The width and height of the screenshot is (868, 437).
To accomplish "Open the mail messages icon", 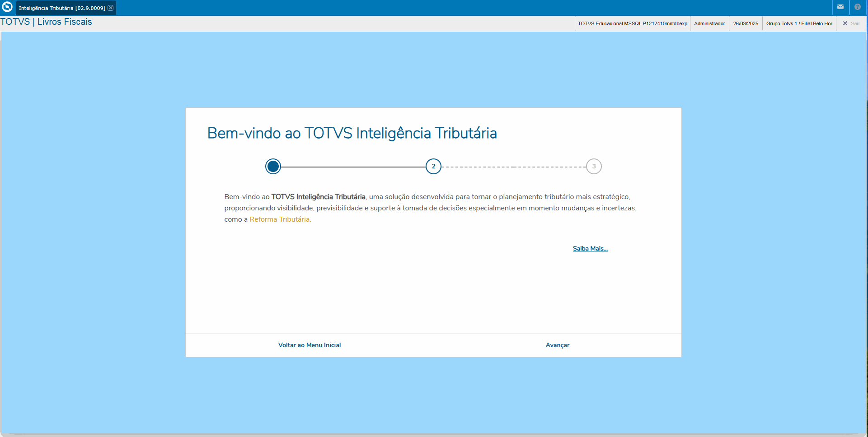I will pos(840,7).
